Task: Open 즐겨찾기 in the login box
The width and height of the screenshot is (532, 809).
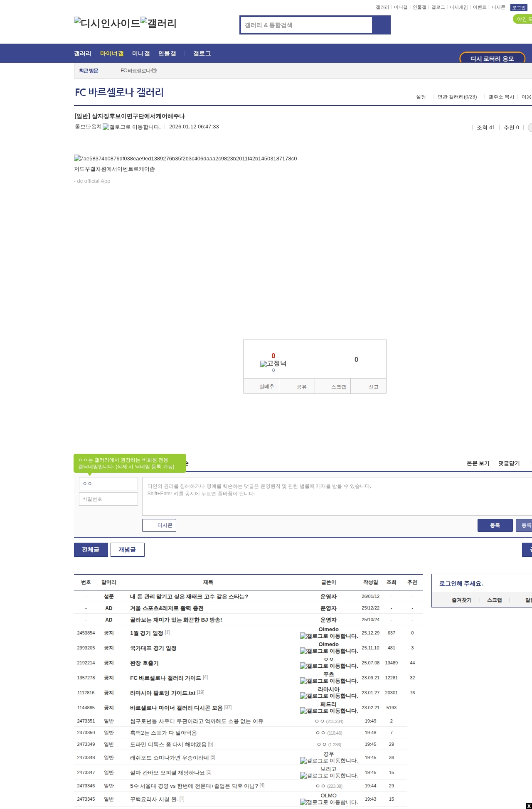Action: point(462,600)
